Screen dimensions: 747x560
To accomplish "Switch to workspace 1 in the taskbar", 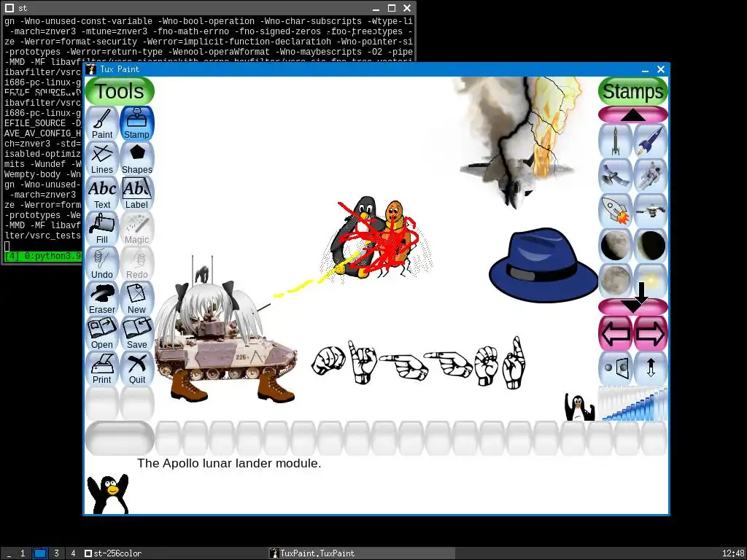I will click(23, 553).
